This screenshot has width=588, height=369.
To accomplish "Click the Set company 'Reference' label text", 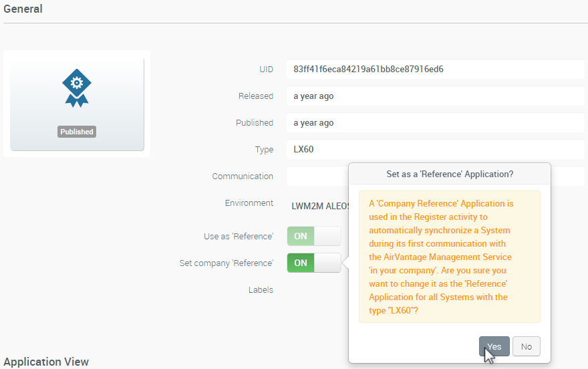I will coord(226,263).
